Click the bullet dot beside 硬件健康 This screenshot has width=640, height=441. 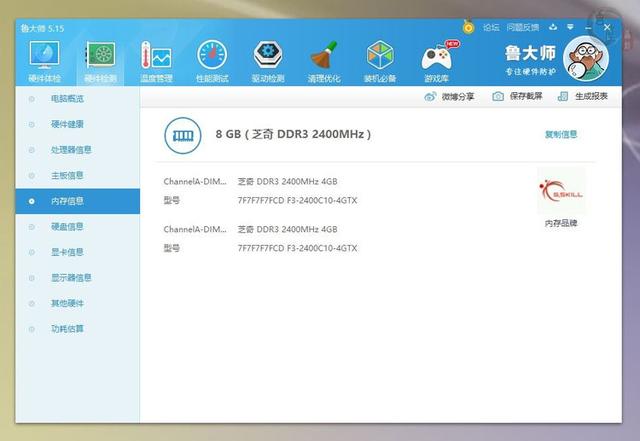[x=31, y=125]
